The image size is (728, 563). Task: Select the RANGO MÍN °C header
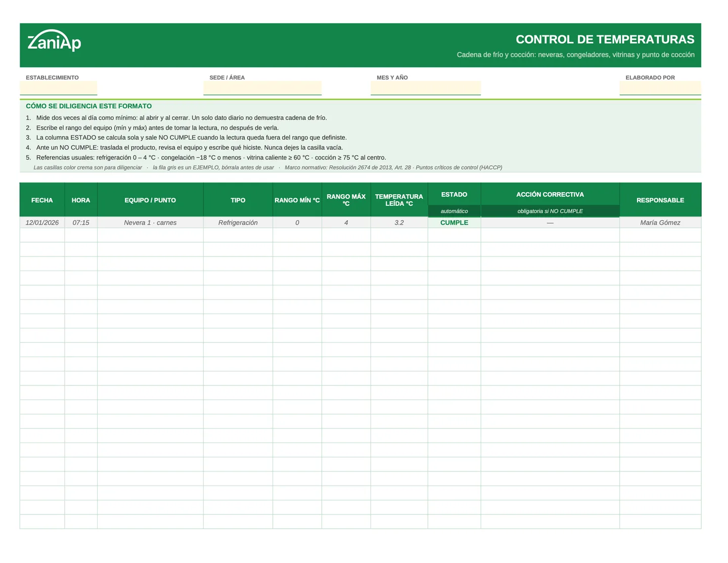297,200
